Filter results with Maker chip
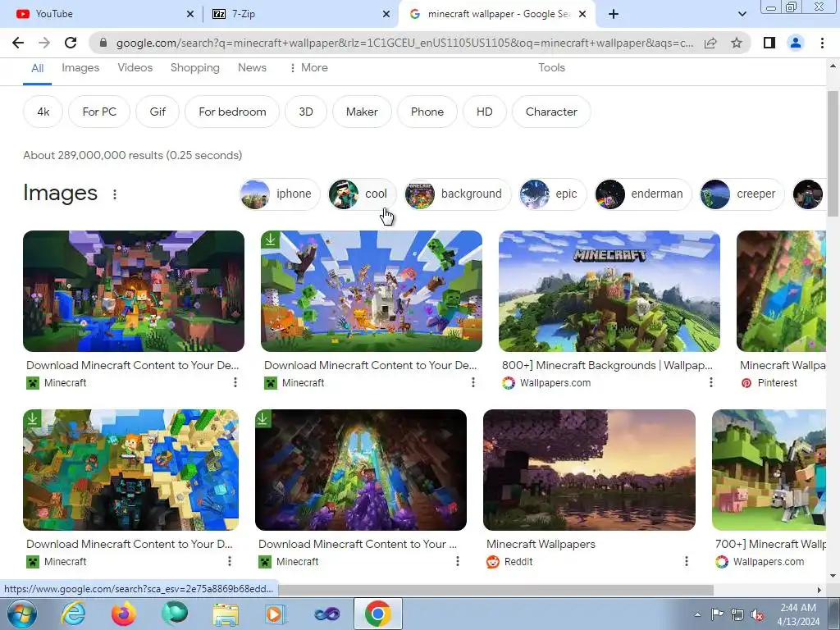This screenshot has height=630, width=840. (x=362, y=112)
